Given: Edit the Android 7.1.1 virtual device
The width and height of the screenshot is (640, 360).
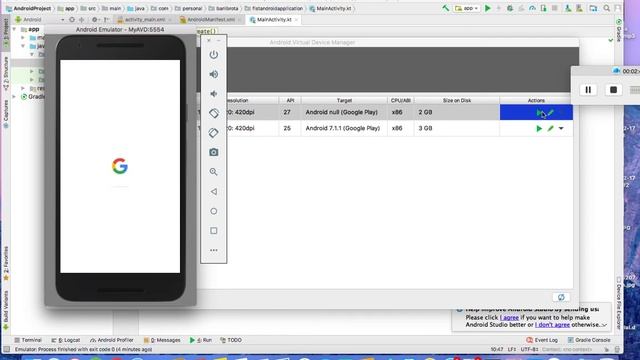Looking at the screenshot, I should [x=551, y=129].
